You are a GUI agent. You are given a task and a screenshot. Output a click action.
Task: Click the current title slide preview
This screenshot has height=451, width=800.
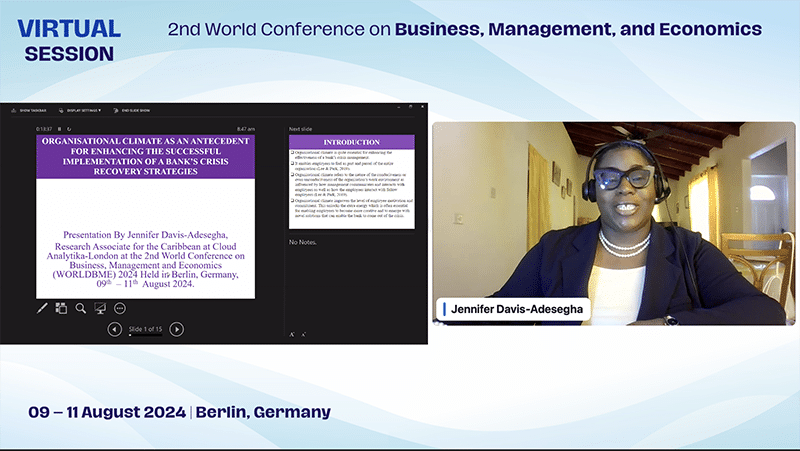[x=146, y=216]
